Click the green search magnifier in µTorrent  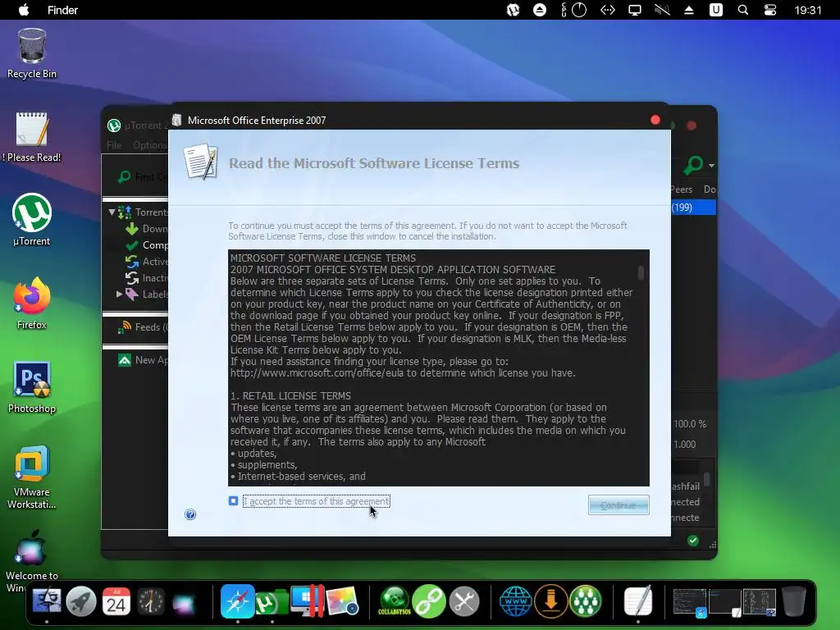pos(692,165)
